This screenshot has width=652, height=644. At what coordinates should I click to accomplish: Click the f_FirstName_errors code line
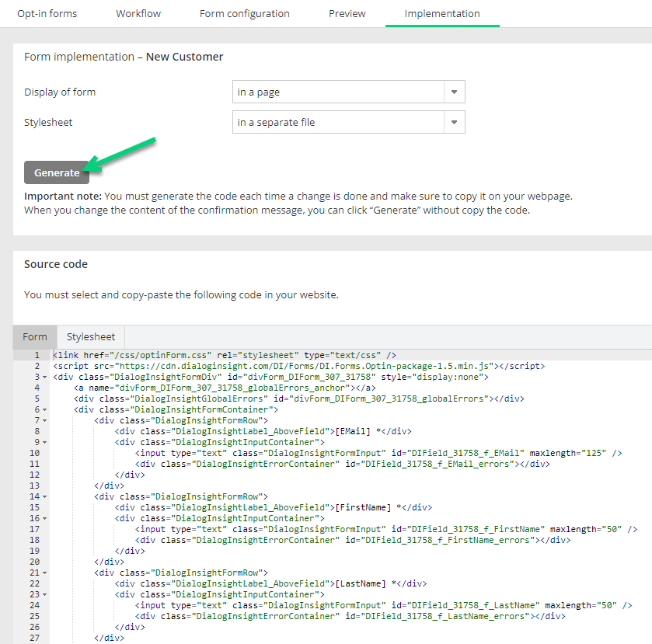click(353, 540)
